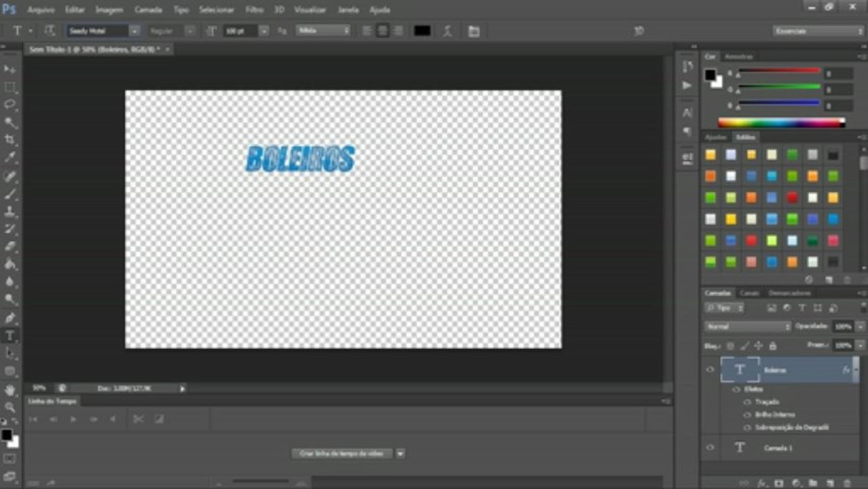Open the Normal blend mode dropdown
This screenshot has height=489, width=868.
point(748,327)
